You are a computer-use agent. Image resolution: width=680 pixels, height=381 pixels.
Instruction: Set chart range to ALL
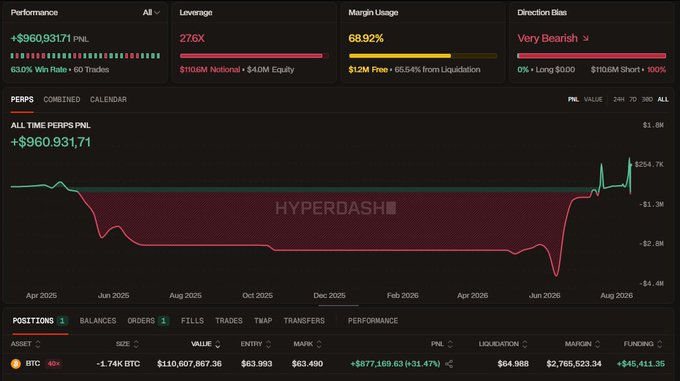click(663, 100)
